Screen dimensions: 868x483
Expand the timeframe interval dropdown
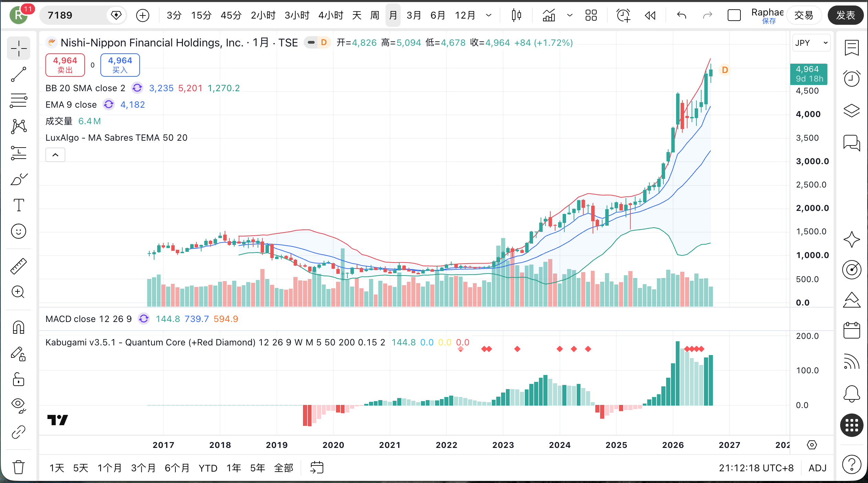[x=488, y=15]
